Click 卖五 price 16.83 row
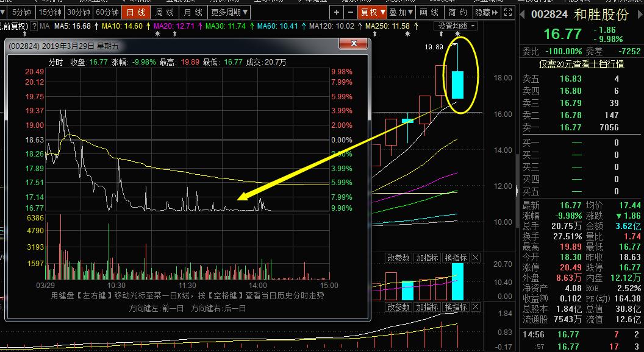644x352 pixels. (582, 79)
